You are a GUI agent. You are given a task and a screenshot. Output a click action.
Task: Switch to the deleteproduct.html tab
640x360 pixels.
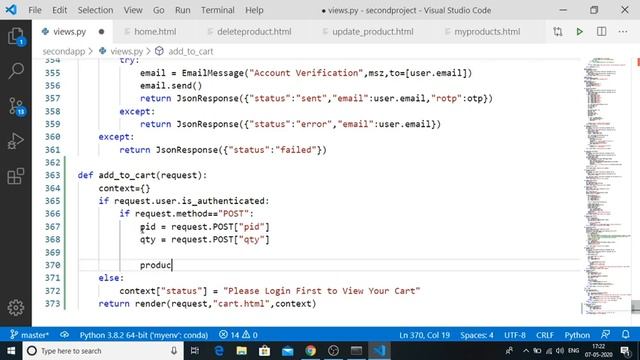pos(254,31)
